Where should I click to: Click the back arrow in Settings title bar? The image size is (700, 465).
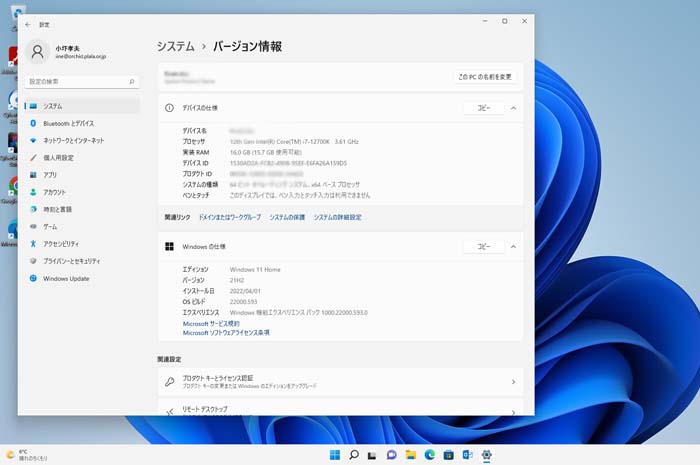click(x=28, y=25)
